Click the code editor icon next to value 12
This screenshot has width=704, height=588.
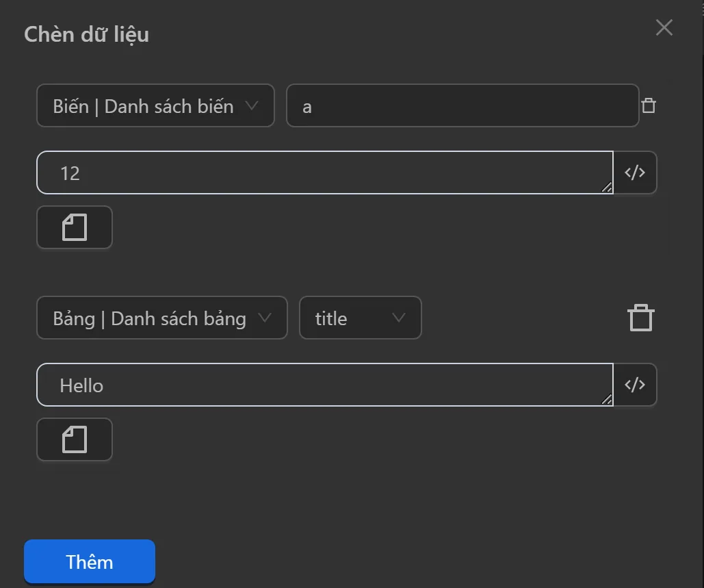(x=635, y=172)
